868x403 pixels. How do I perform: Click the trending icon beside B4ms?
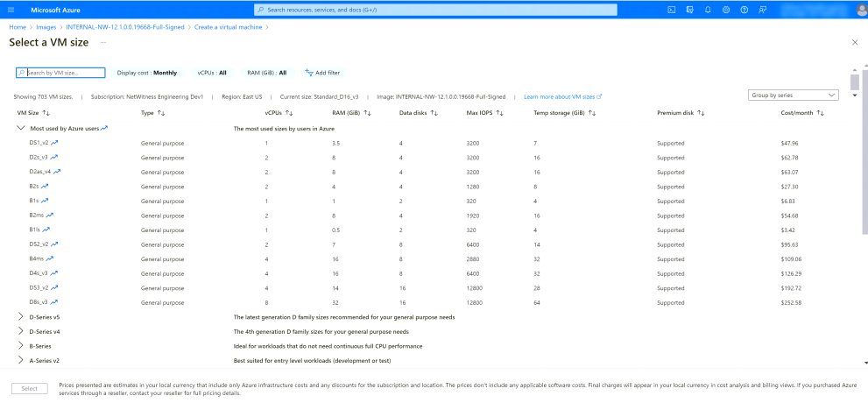[50, 258]
